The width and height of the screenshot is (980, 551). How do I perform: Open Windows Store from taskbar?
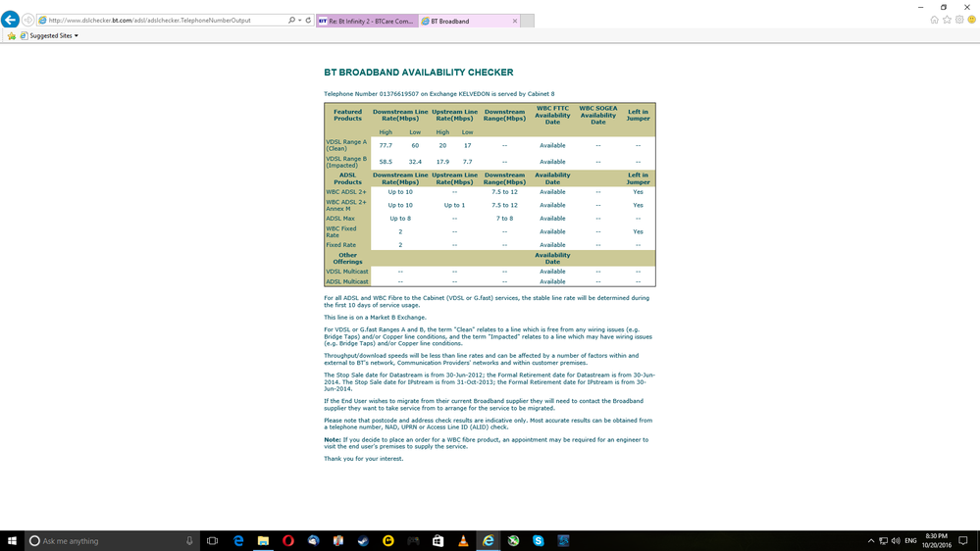point(438,540)
